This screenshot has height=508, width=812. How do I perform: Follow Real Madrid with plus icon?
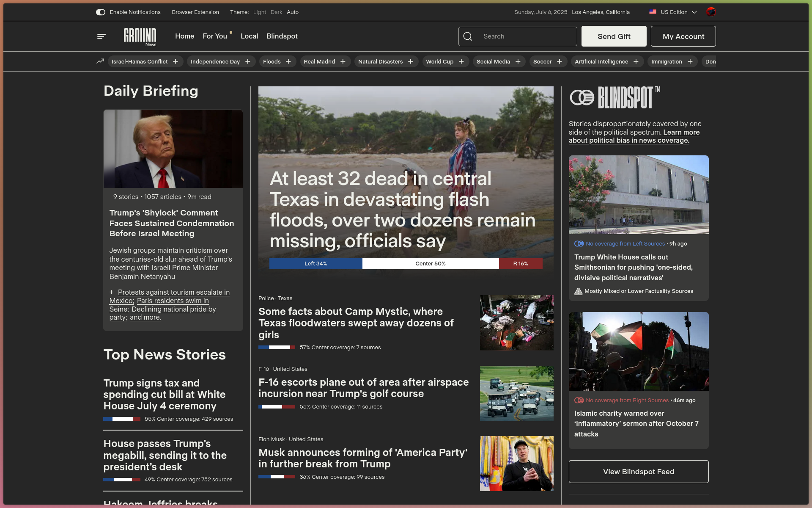point(343,61)
